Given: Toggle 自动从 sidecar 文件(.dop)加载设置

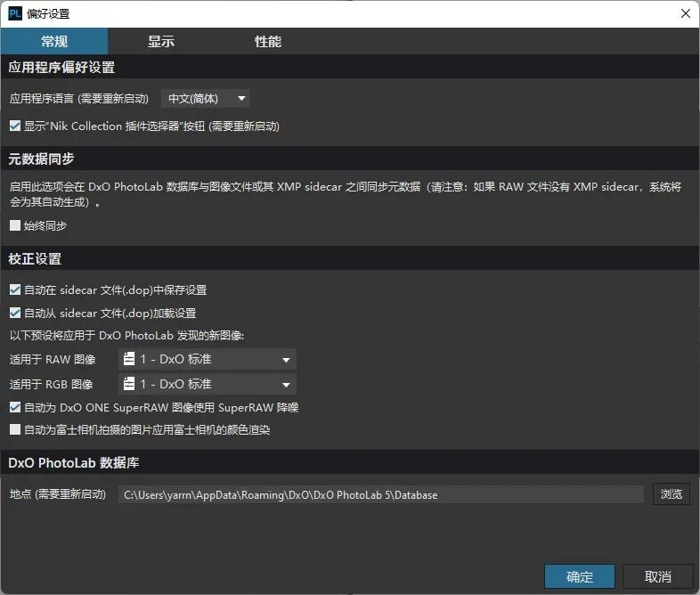Looking at the screenshot, I should (15, 313).
